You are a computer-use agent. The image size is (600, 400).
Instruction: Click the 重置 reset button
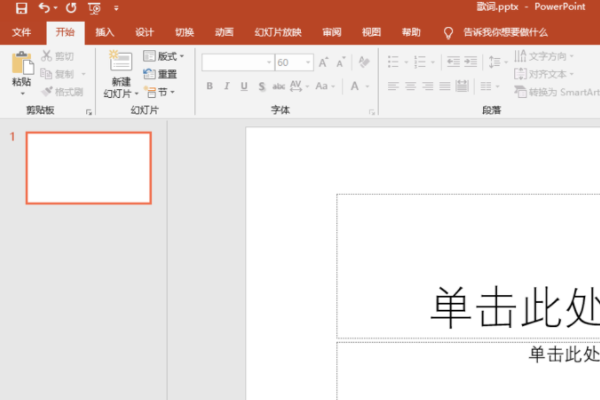(160, 74)
